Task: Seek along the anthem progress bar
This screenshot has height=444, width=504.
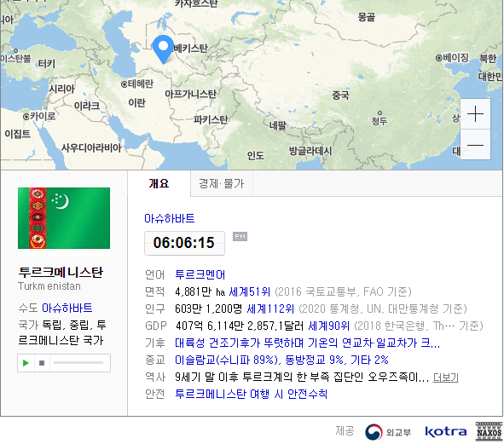Action: coord(78,363)
